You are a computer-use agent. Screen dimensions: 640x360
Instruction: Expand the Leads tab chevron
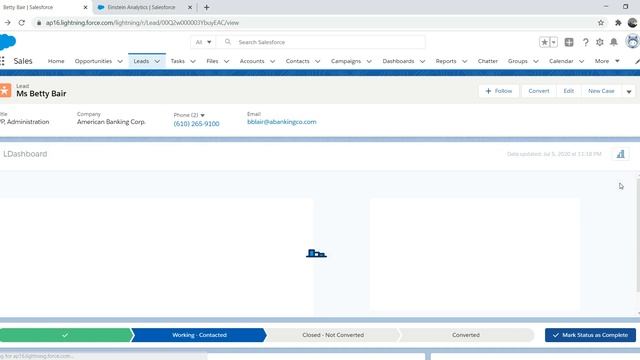click(x=157, y=61)
